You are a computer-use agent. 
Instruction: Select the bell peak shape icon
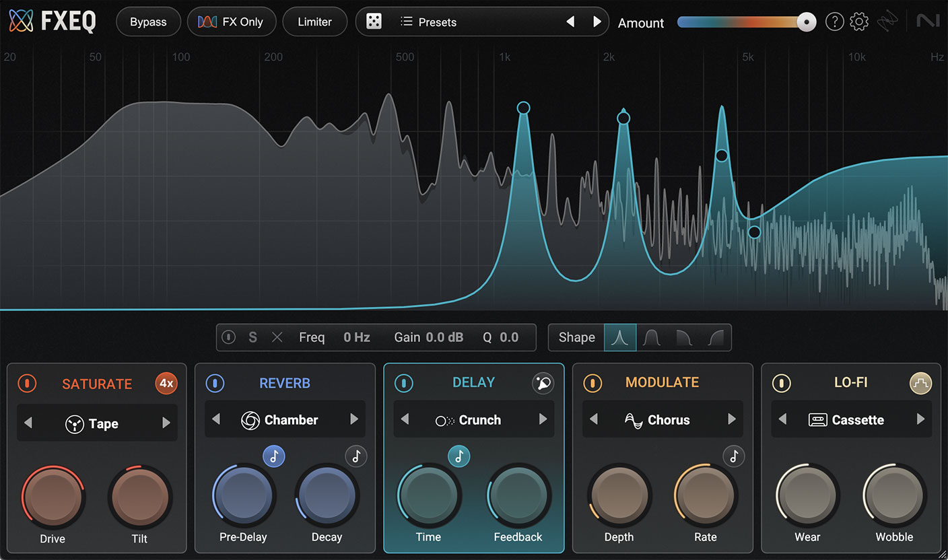click(620, 337)
